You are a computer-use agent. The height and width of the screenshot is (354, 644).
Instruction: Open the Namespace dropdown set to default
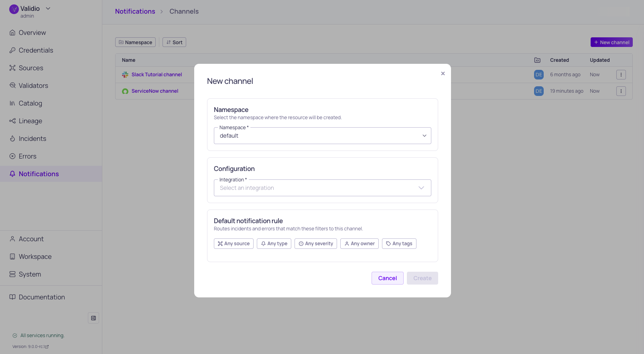click(322, 136)
